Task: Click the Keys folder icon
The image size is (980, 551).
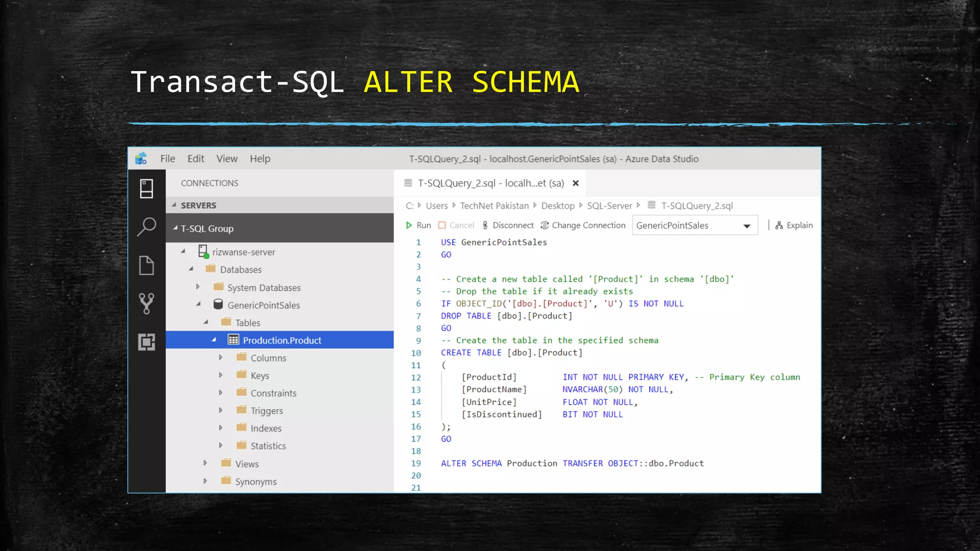Action: (x=242, y=375)
